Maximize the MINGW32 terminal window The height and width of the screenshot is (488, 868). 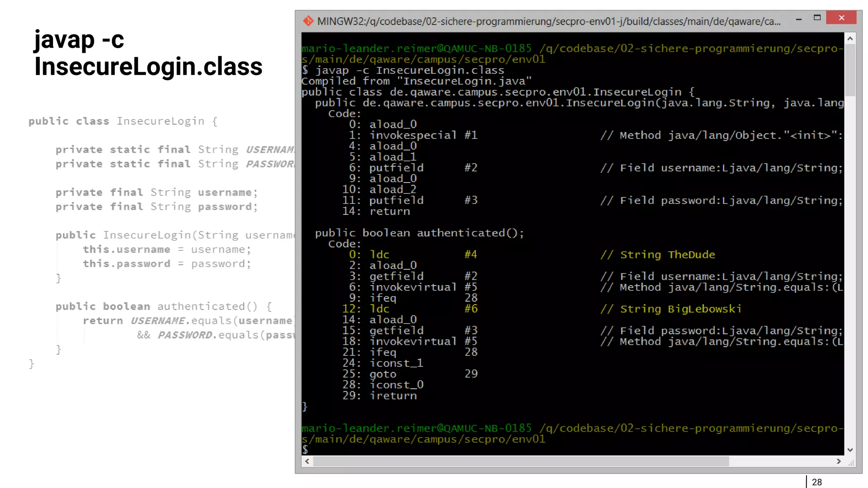tap(817, 18)
